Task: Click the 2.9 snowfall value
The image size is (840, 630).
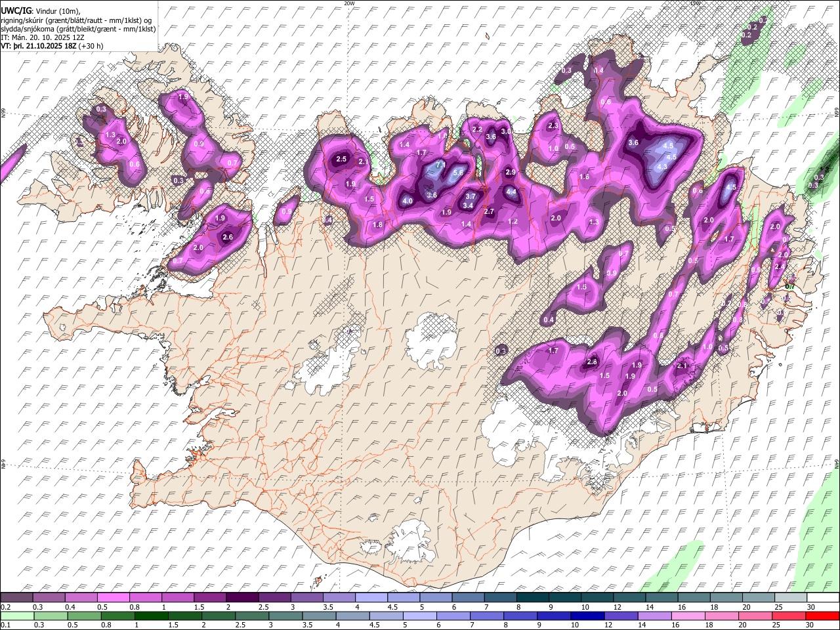Action: (x=511, y=172)
